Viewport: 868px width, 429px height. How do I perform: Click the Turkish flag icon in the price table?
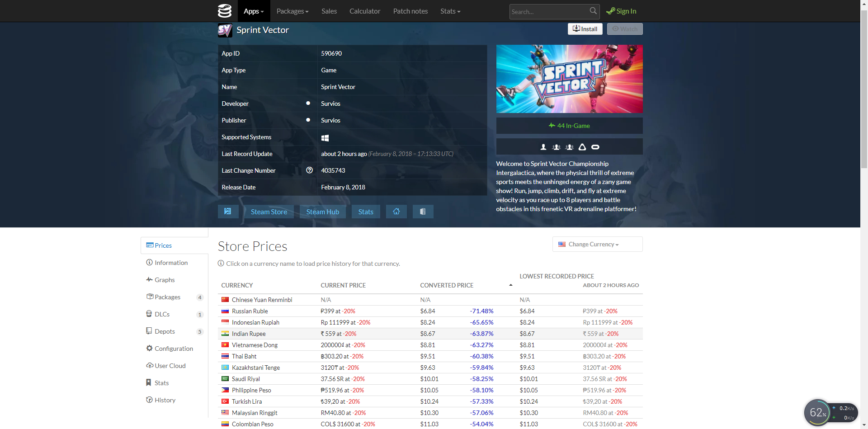click(x=225, y=401)
